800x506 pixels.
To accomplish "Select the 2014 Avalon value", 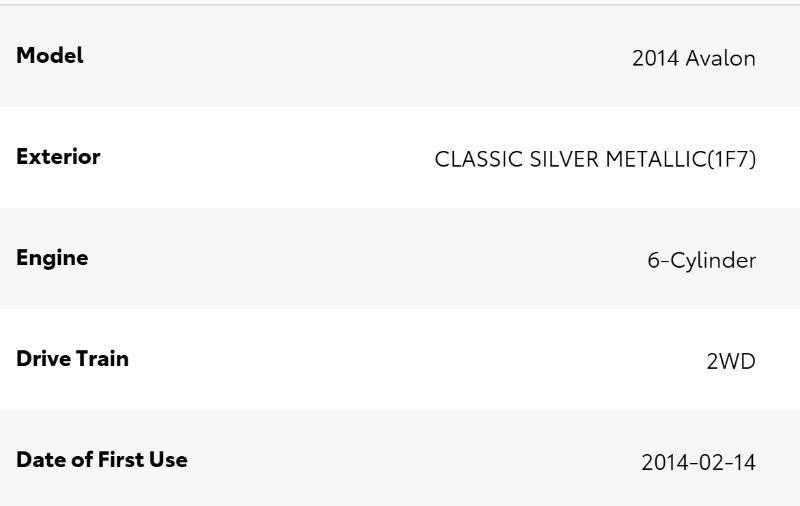I will click(x=693, y=58).
